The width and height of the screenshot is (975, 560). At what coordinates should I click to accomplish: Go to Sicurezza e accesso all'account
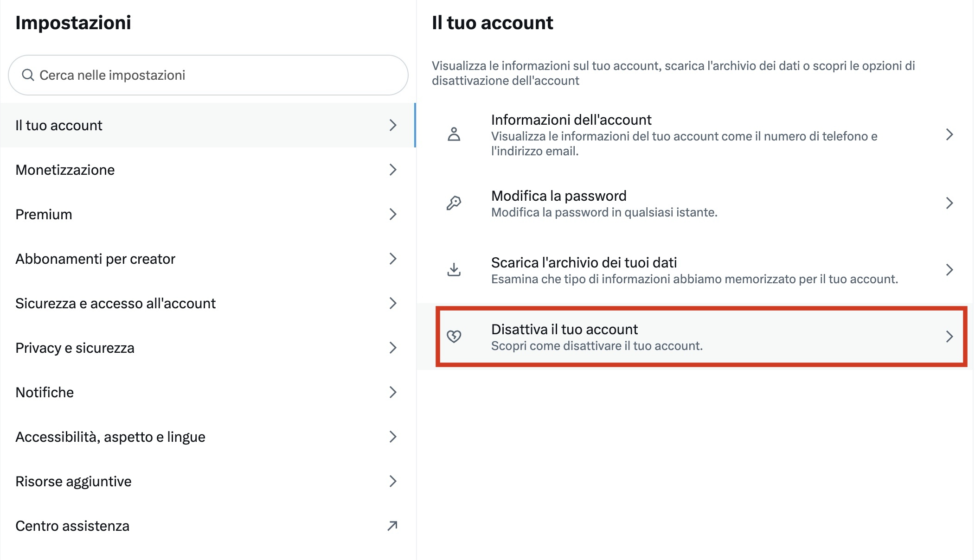(115, 303)
